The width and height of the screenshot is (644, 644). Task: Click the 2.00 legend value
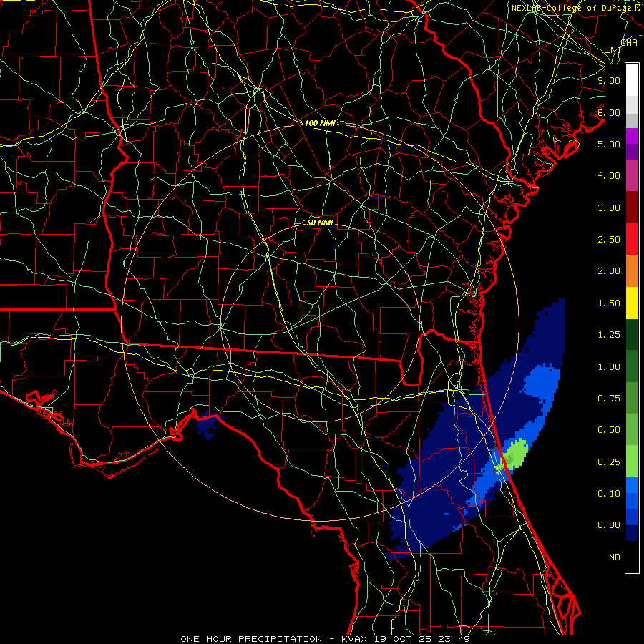pyautogui.click(x=609, y=271)
